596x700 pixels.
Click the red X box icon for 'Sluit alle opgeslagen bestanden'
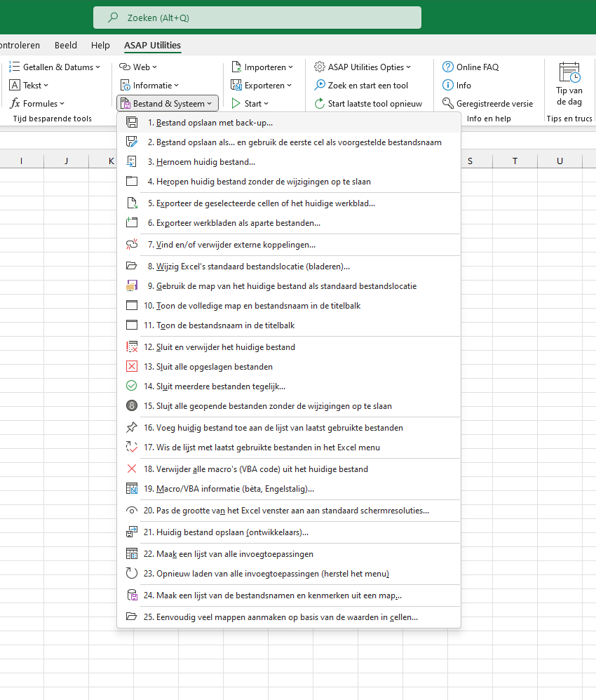pos(132,367)
